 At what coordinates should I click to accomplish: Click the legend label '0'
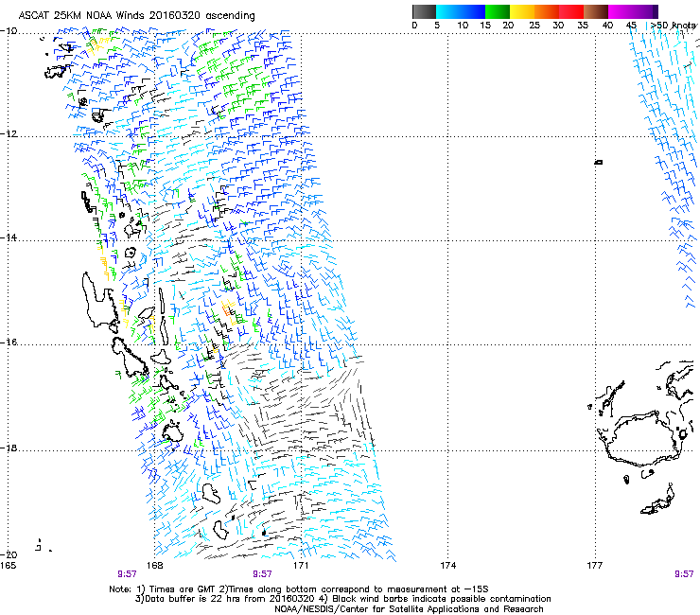[x=414, y=26]
